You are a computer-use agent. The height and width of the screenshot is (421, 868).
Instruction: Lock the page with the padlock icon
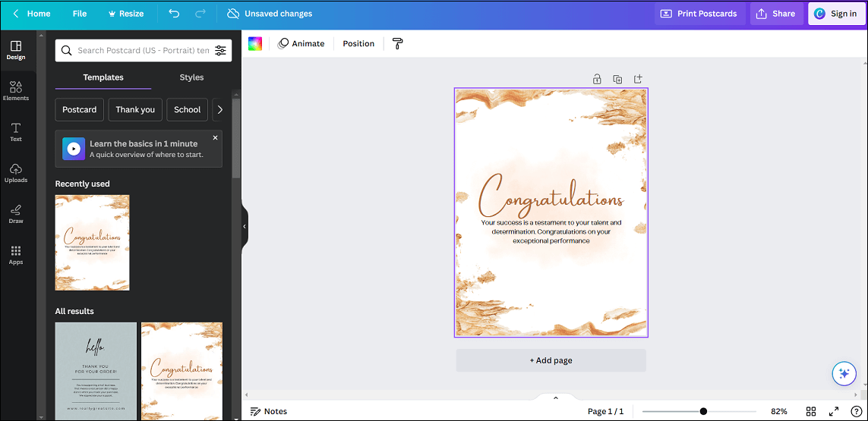coord(597,79)
